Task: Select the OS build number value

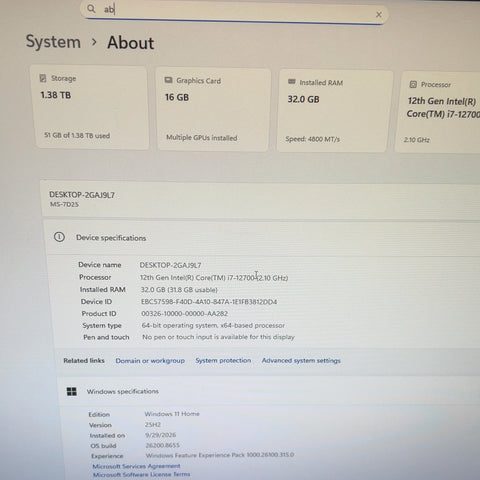Action: [162, 445]
